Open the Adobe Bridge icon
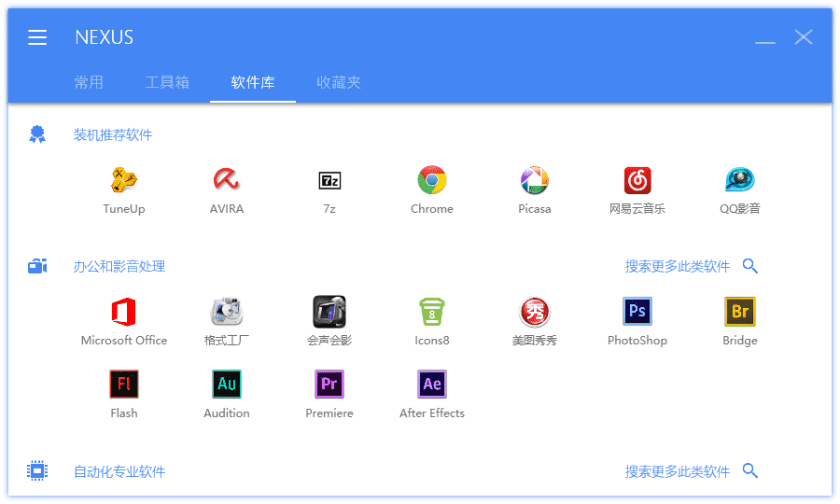This screenshot has height=504, width=840. click(740, 311)
